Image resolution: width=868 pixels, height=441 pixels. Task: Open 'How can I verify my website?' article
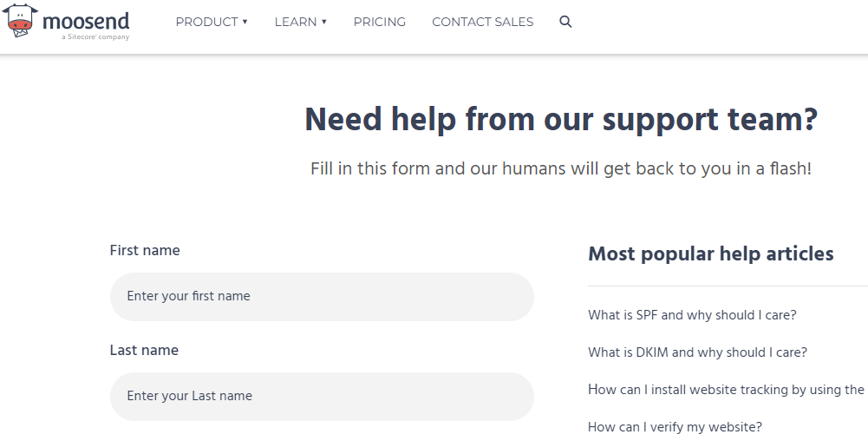(675, 427)
